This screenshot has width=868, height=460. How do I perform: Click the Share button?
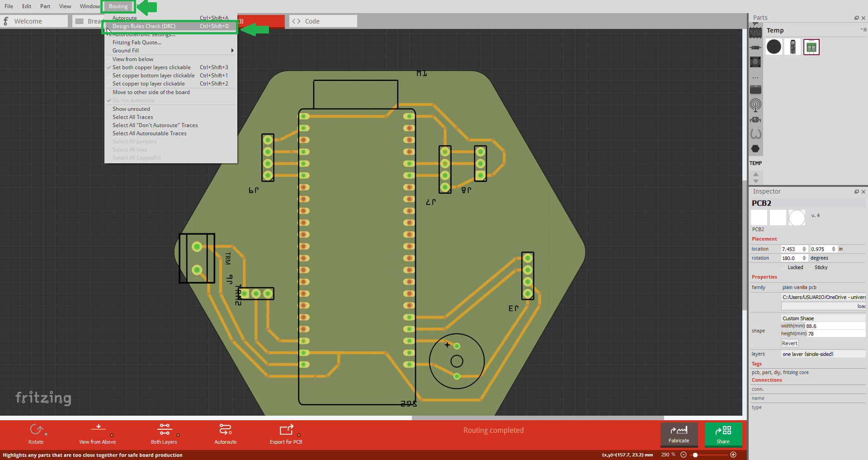(723, 434)
